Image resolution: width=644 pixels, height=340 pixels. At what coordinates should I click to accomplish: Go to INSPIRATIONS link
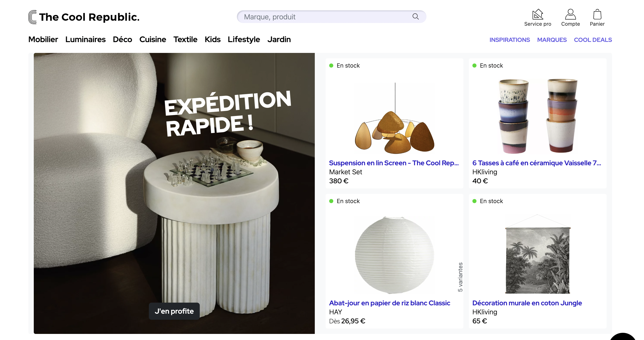click(x=510, y=40)
